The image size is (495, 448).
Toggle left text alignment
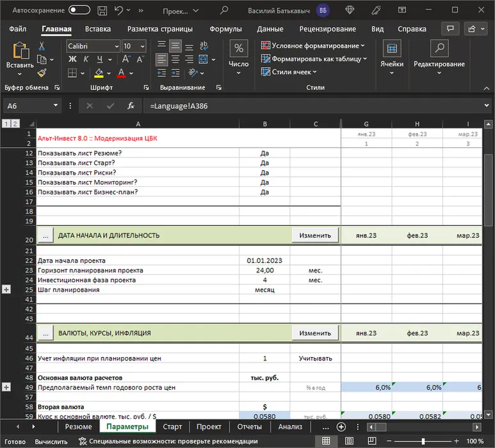[161, 60]
